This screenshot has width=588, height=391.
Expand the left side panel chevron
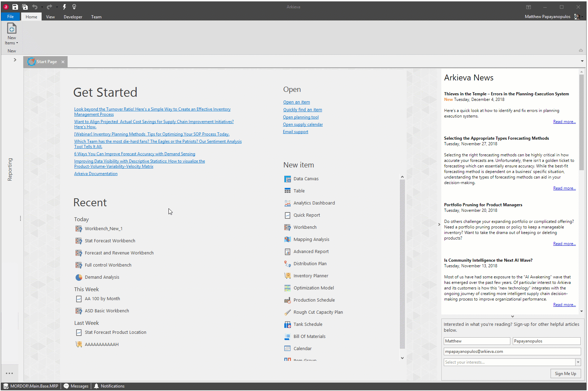click(x=15, y=60)
